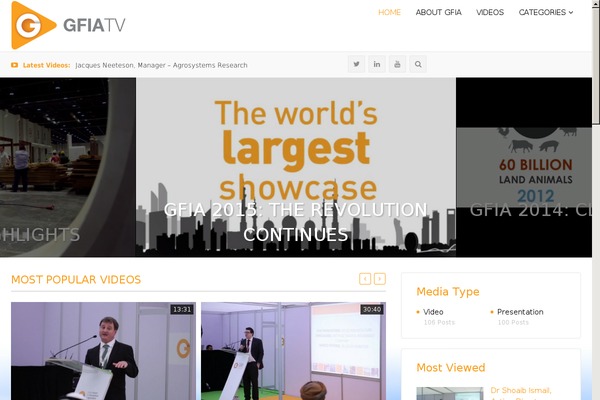Open GFIA 2015 Revolution Continues slide
The image size is (600, 400).
coord(296,167)
